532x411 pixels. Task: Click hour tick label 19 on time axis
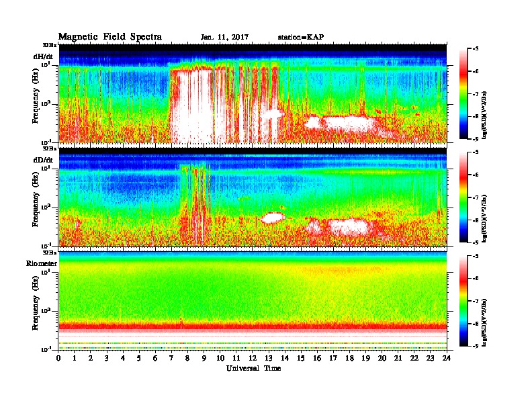[x=365, y=358]
